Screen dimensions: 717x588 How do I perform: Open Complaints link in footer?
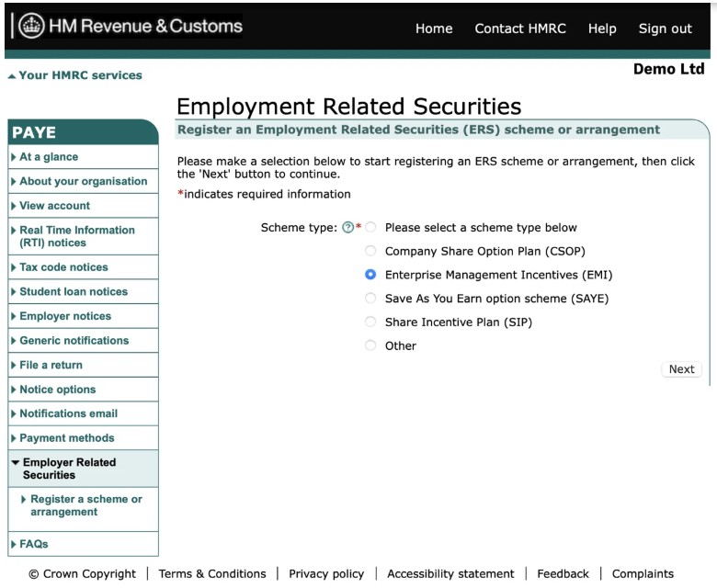[x=643, y=574]
